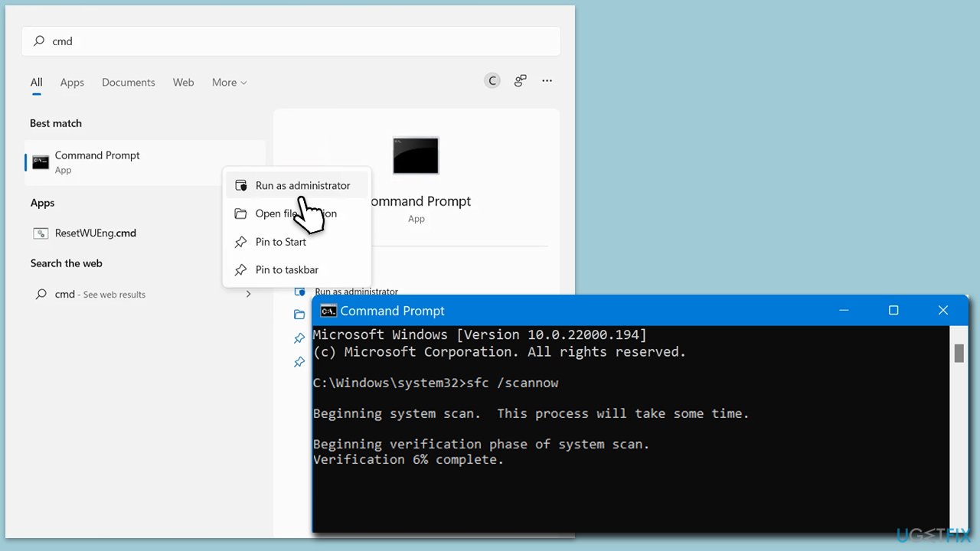Minimize the Command Prompt window
Image resolution: width=980 pixels, height=551 pixels.
pyautogui.click(x=844, y=311)
